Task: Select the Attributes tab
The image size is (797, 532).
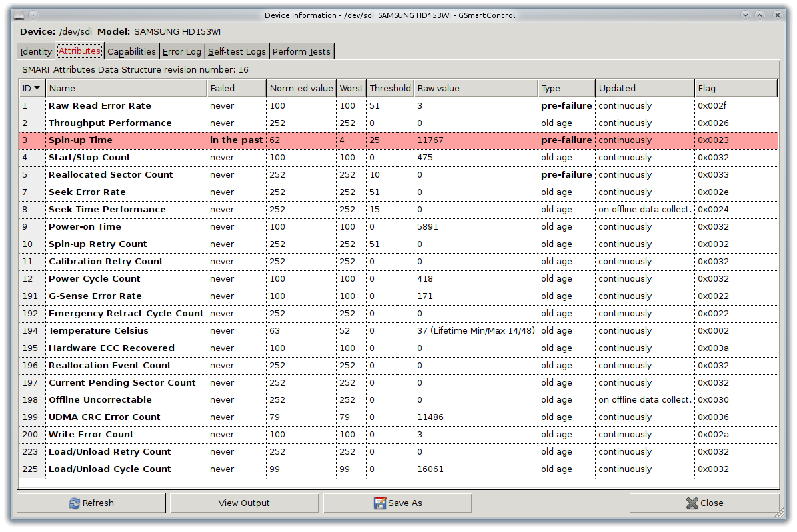Action: [x=79, y=51]
